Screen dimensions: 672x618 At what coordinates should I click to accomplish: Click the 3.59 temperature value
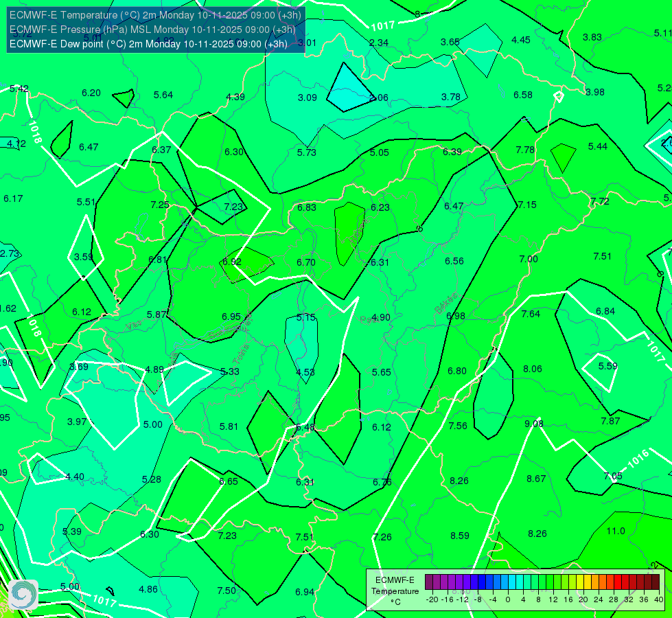pyautogui.click(x=84, y=257)
